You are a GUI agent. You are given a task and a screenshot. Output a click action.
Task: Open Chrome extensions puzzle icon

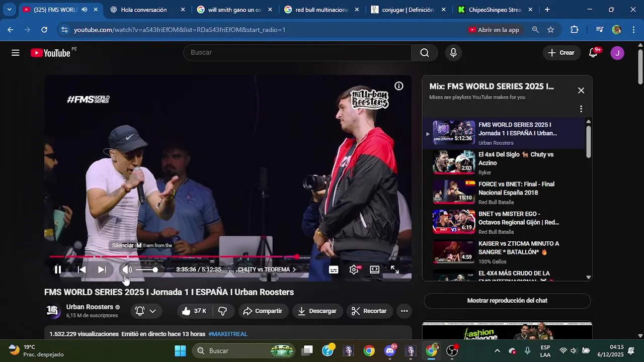coord(575,30)
